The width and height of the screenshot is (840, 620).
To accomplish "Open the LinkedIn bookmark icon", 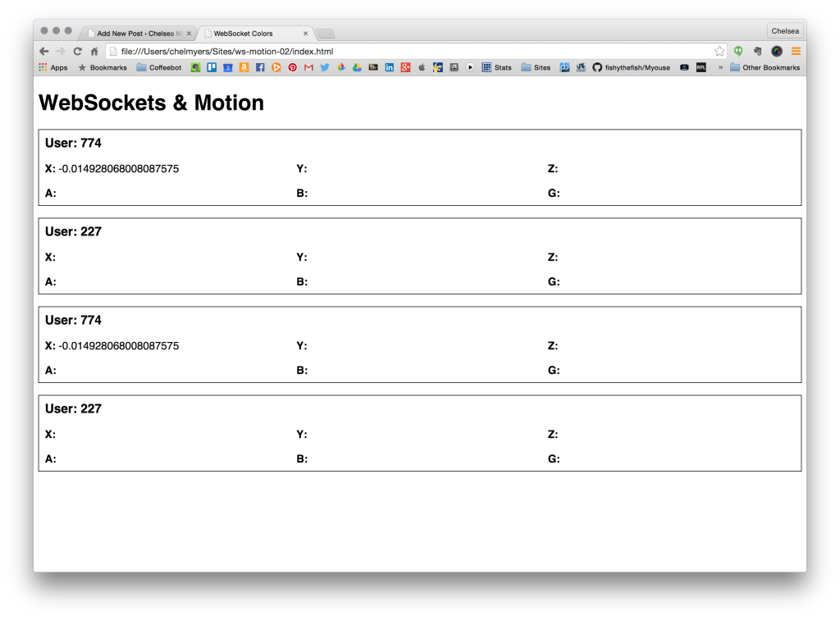I will (390, 67).
